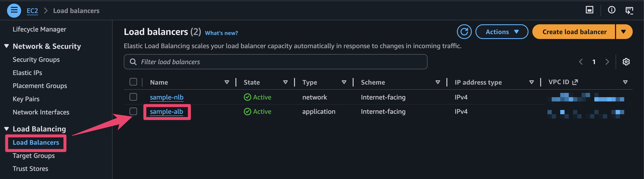Open table preferences gear icon
Screen dimensions: 644x179
[x=626, y=62]
